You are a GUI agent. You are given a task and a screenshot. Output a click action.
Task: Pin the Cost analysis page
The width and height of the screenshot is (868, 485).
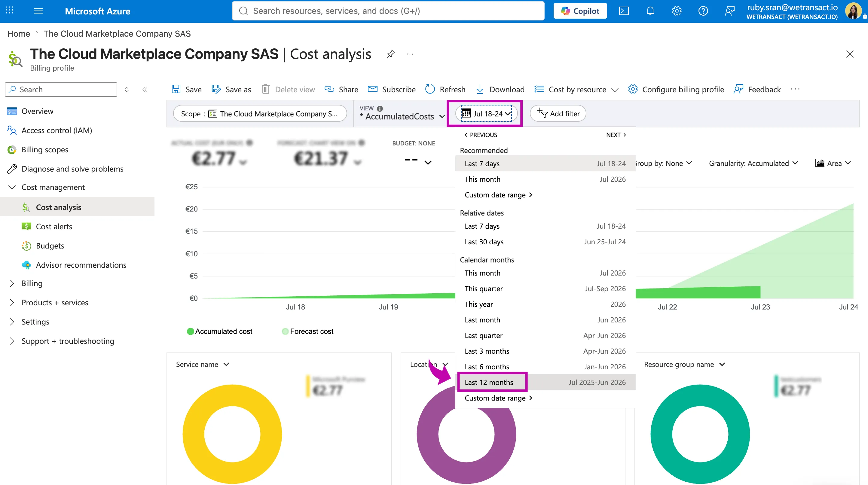[x=390, y=54]
